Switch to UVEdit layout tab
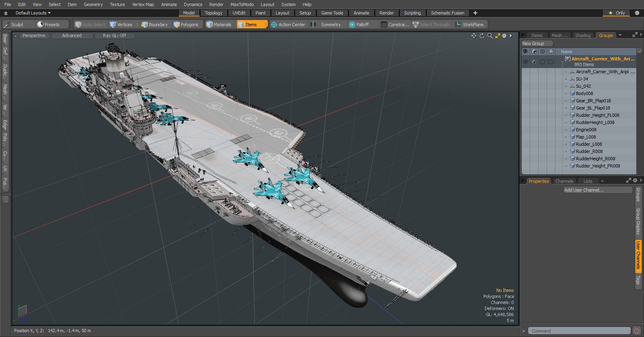Viewport: 644px width, 337px height. pyautogui.click(x=239, y=13)
